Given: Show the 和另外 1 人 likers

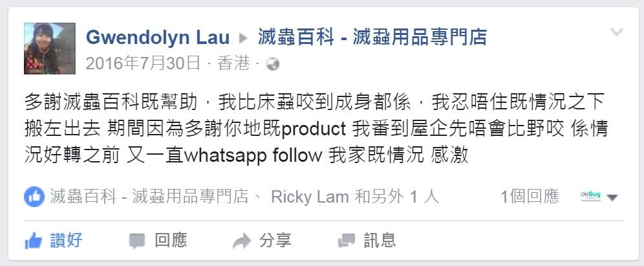Looking at the screenshot, I should (396, 197).
